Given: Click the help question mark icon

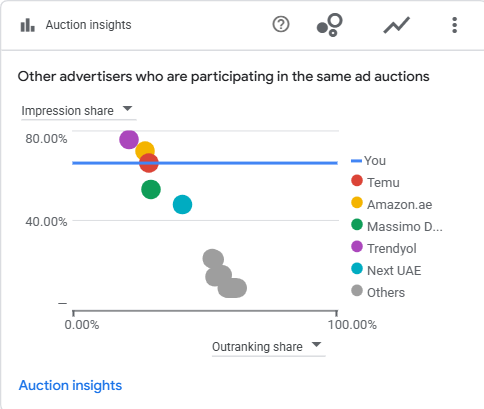Looking at the screenshot, I should click(x=281, y=25).
